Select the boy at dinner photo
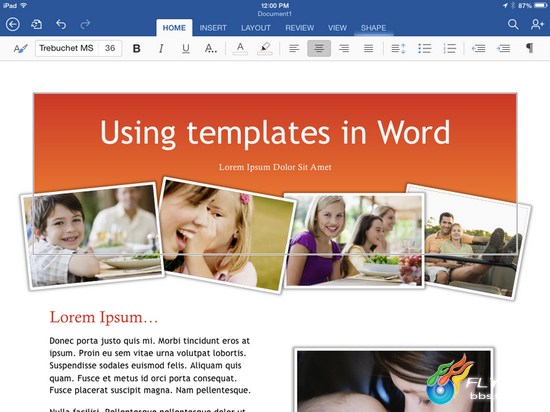The width and height of the screenshot is (550, 412). [x=93, y=236]
